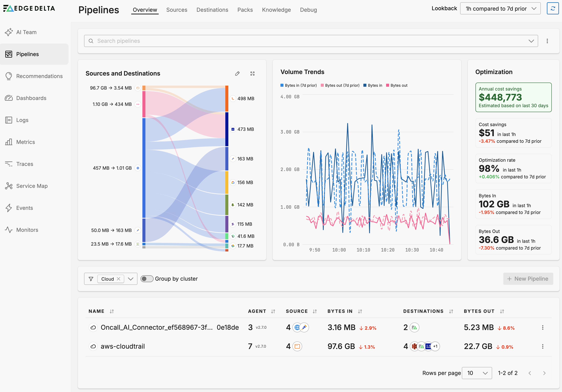Click the New Pipeline button

tap(528, 279)
